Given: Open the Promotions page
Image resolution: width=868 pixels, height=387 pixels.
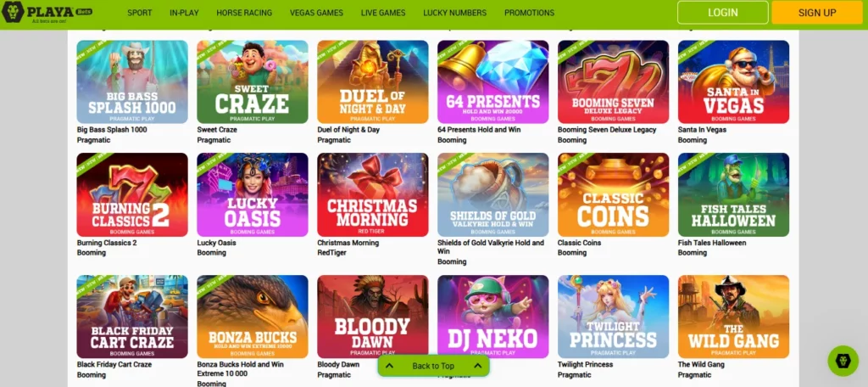Looking at the screenshot, I should [x=529, y=13].
